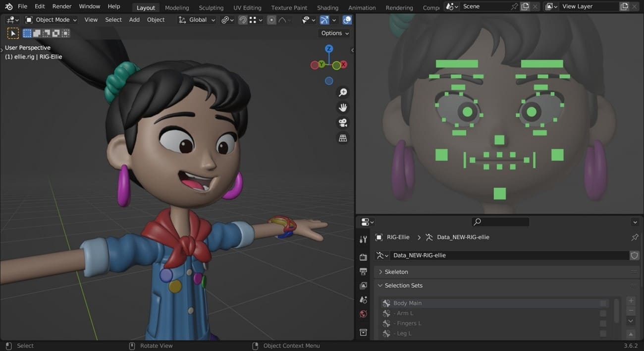Screen dimensions: 644x351
Task: Click the Zoom icon in the viewport sidebar
Action: pyautogui.click(x=343, y=92)
